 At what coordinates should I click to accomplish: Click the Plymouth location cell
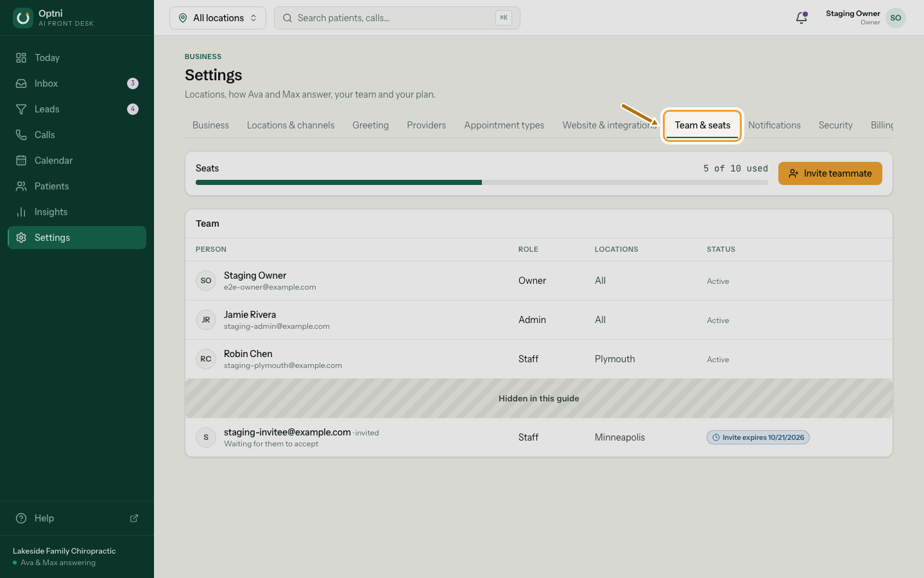(x=615, y=359)
